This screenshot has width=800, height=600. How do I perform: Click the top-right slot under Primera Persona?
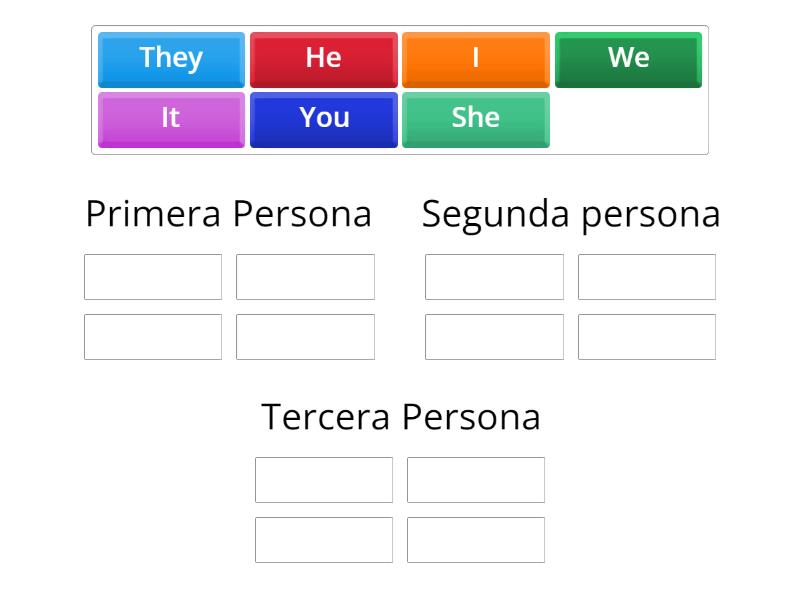[306, 277]
